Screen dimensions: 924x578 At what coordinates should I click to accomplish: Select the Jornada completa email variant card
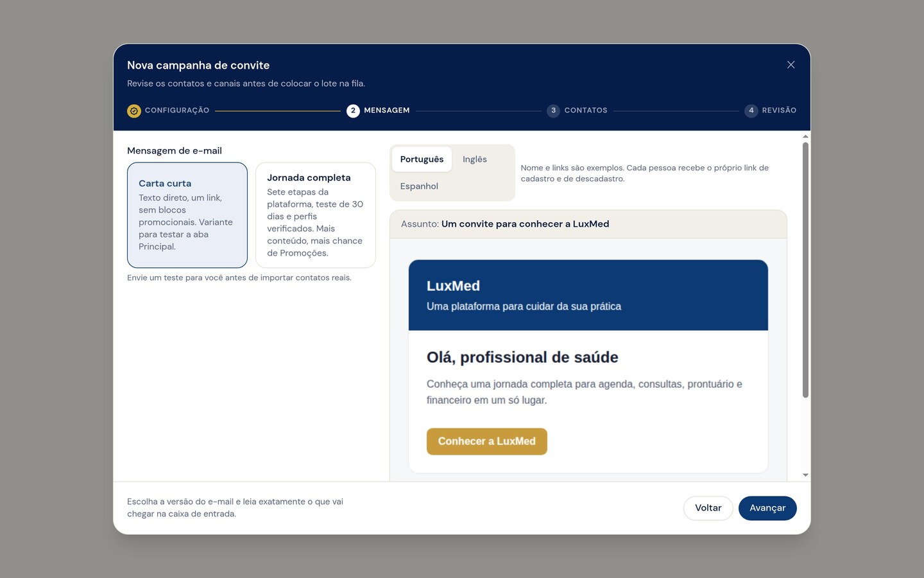coord(316,215)
